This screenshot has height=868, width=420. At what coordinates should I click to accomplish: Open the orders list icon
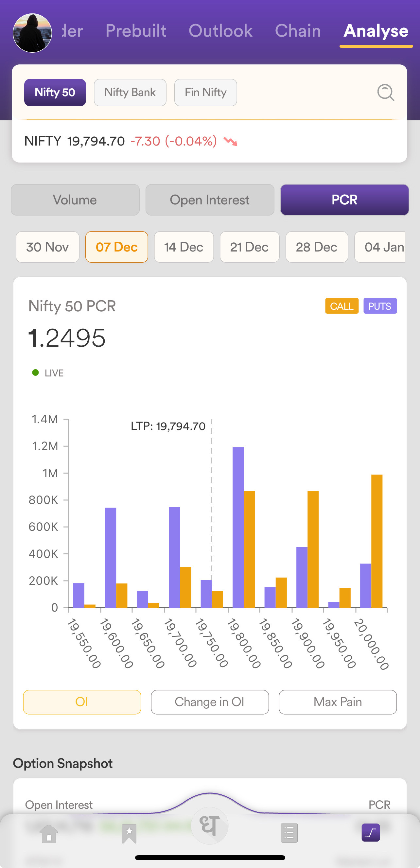[x=289, y=833]
